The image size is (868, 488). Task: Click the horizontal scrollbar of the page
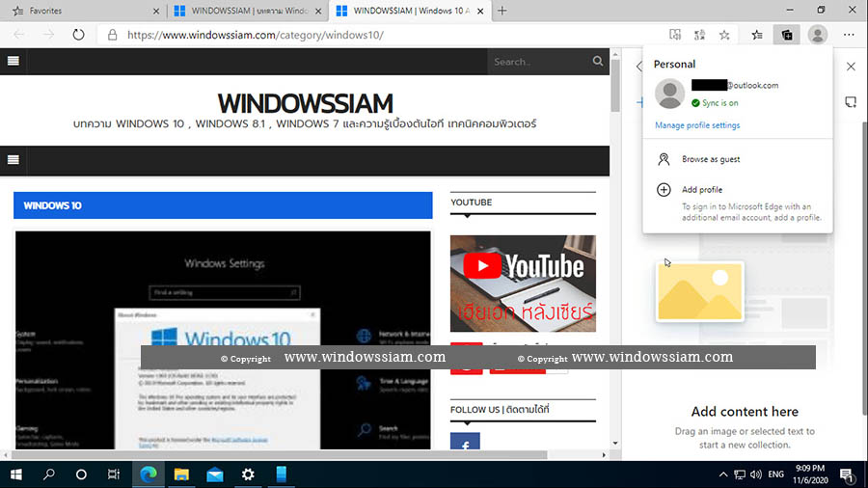(279, 455)
